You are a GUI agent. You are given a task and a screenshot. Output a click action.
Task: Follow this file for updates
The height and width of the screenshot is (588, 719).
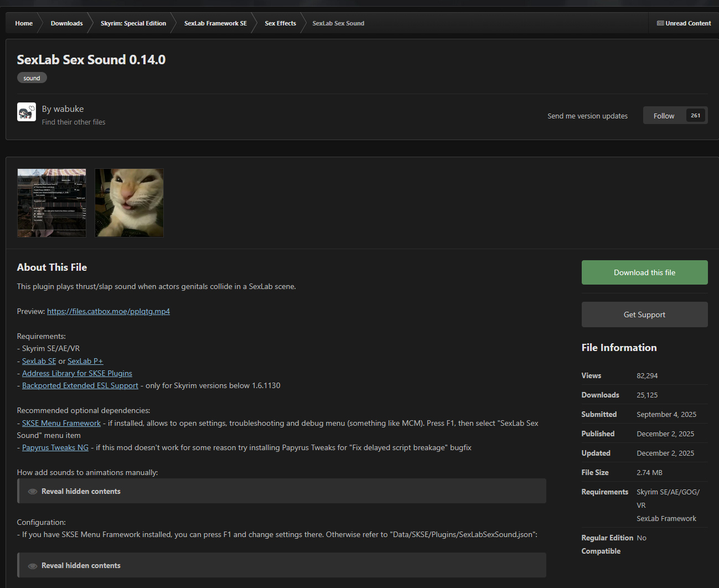[x=664, y=116]
